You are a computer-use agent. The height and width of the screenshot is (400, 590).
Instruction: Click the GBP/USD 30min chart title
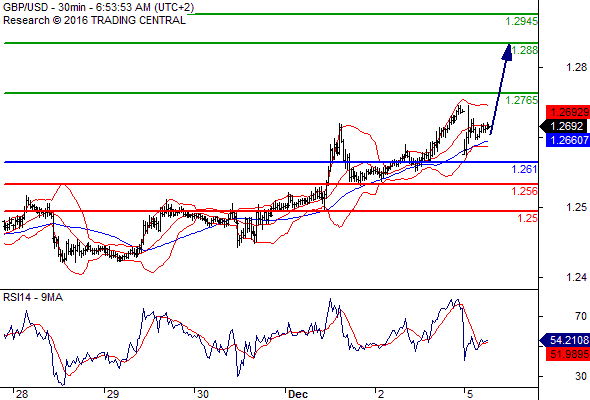[x=99, y=7]
